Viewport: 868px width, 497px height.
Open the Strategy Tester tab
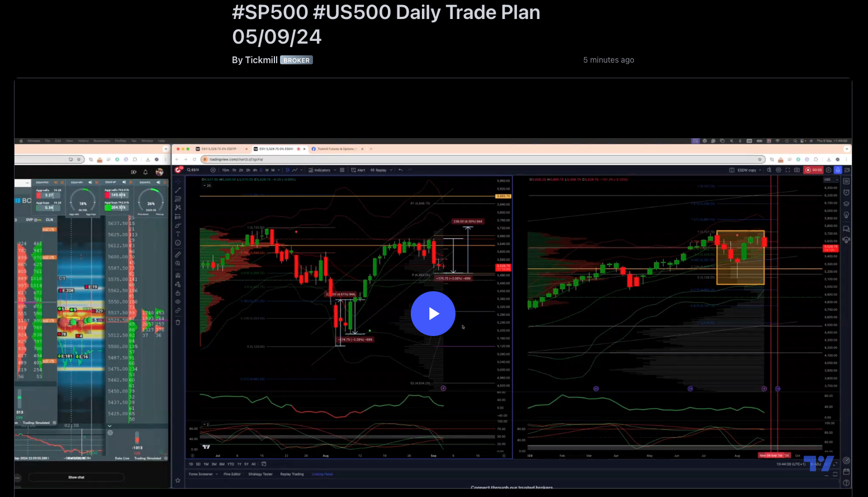point(260,474)
